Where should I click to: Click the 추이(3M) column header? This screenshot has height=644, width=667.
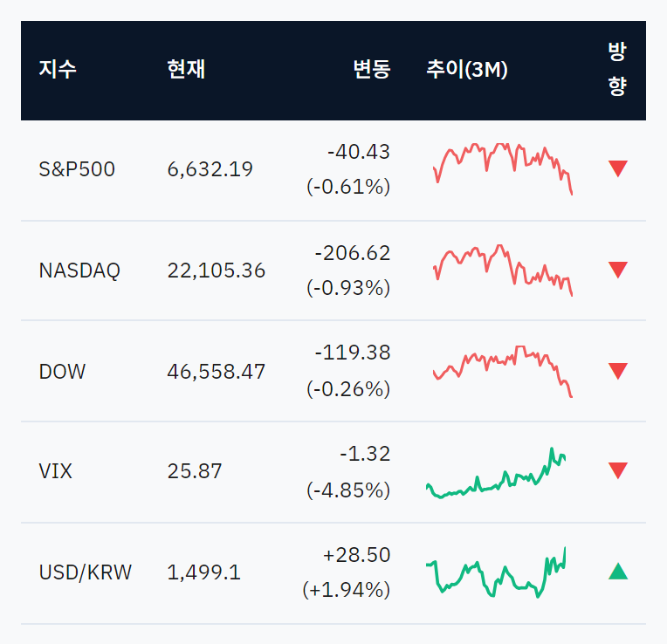[467, 69]
